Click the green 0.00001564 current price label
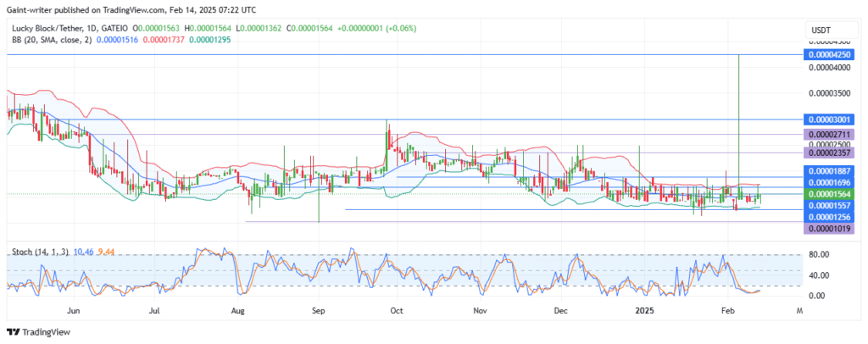This screenshot has height=344, width=868. [827, 194]
